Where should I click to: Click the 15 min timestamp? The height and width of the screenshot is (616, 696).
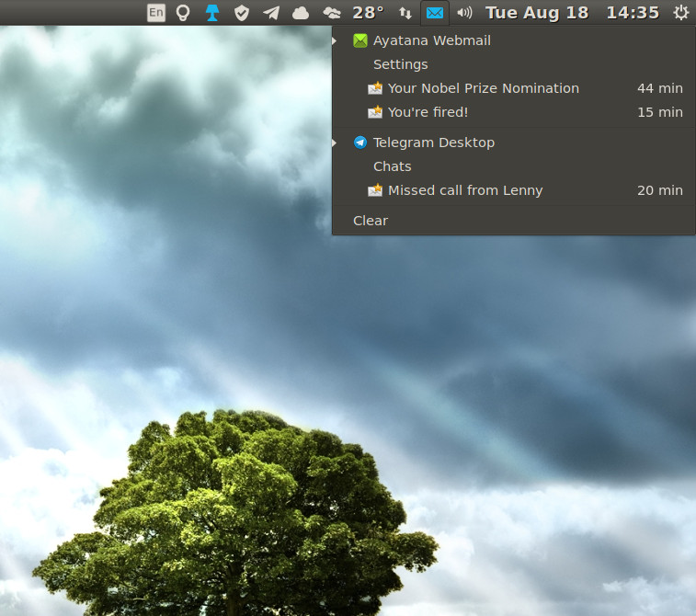pos(659,112)
